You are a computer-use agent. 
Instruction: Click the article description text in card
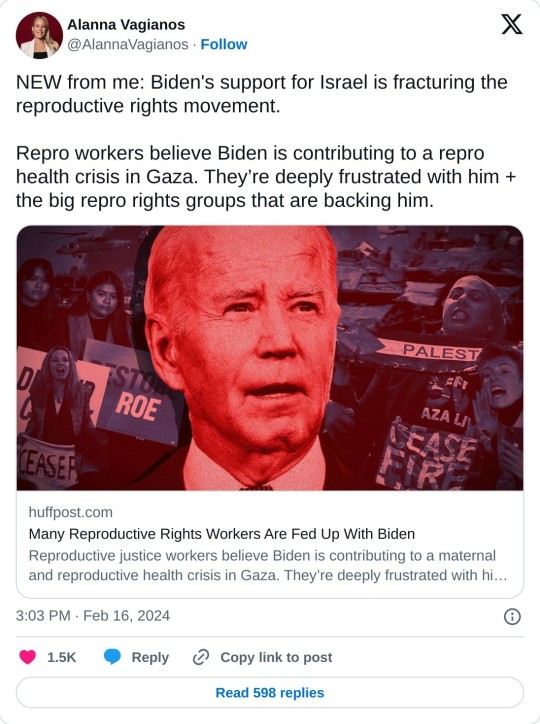point(268,565)
